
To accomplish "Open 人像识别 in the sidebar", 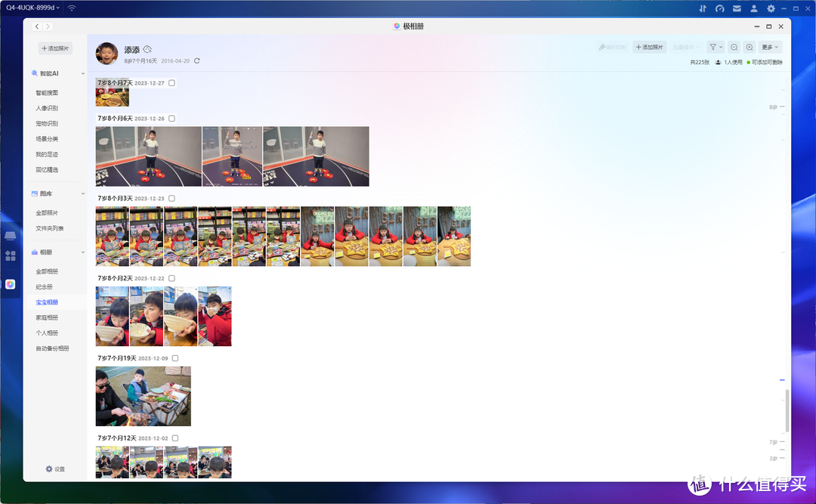I will [x=47, y=108].
